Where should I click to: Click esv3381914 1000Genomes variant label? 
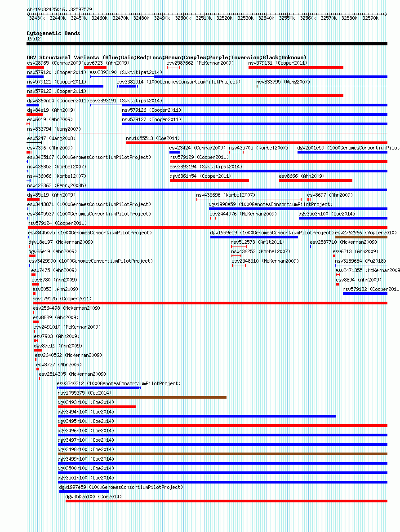178,82
